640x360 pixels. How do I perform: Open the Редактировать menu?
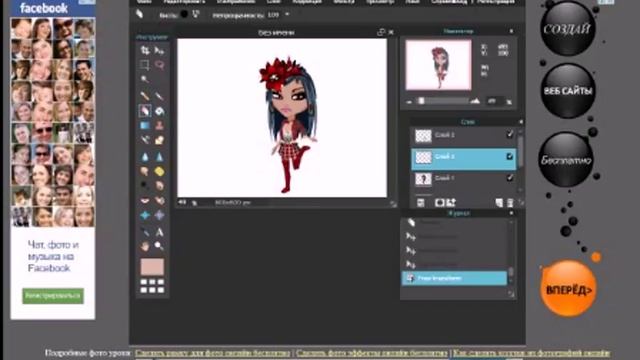(184, 2)
